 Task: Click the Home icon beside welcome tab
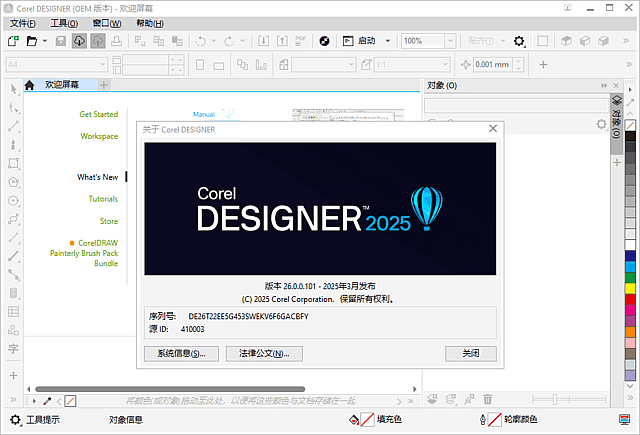pos(30,85)
